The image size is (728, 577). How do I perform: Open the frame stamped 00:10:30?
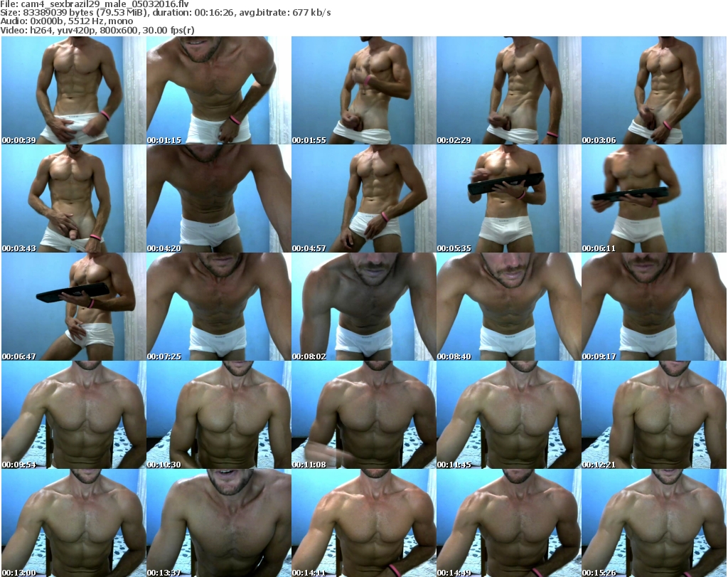pyautogui.click(x=219, y=415)
